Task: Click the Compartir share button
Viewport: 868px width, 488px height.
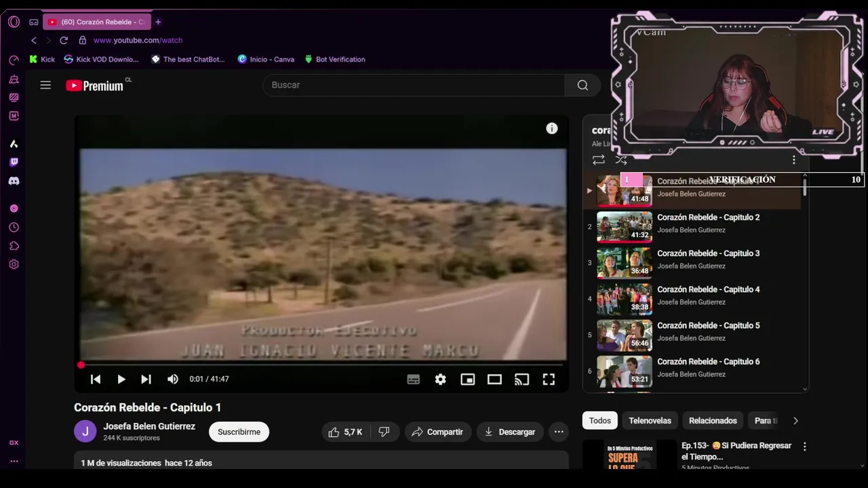Action: (x=437, y=432)
